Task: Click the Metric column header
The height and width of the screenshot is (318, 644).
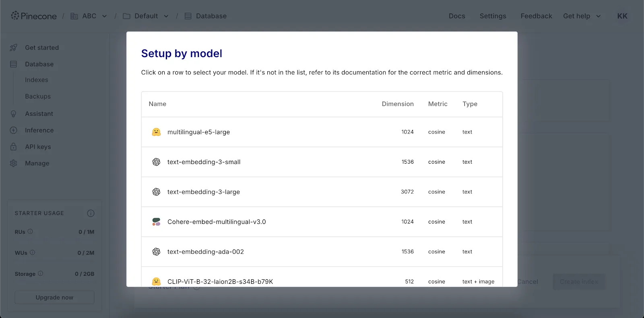Action: tap(438, 104)
